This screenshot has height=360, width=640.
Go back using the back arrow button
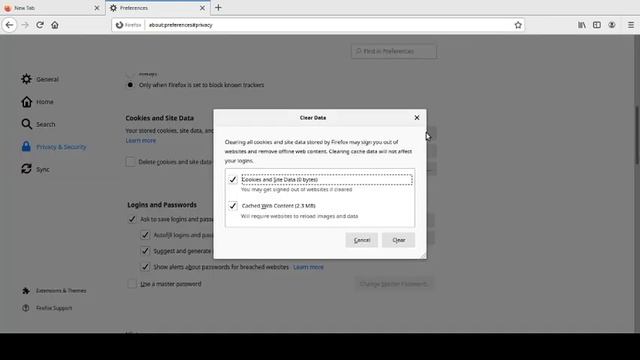pos(9,25)
